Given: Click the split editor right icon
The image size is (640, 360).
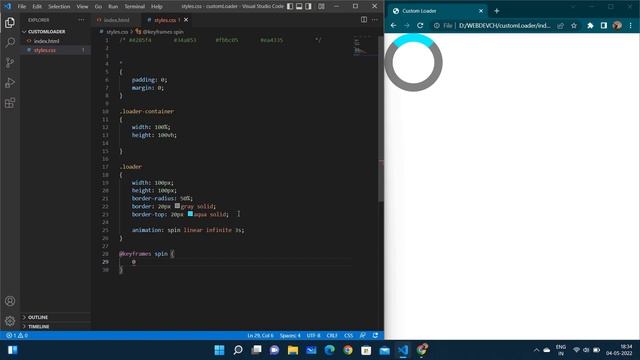Looking at the screenshot, I should (x=364, y=20).
